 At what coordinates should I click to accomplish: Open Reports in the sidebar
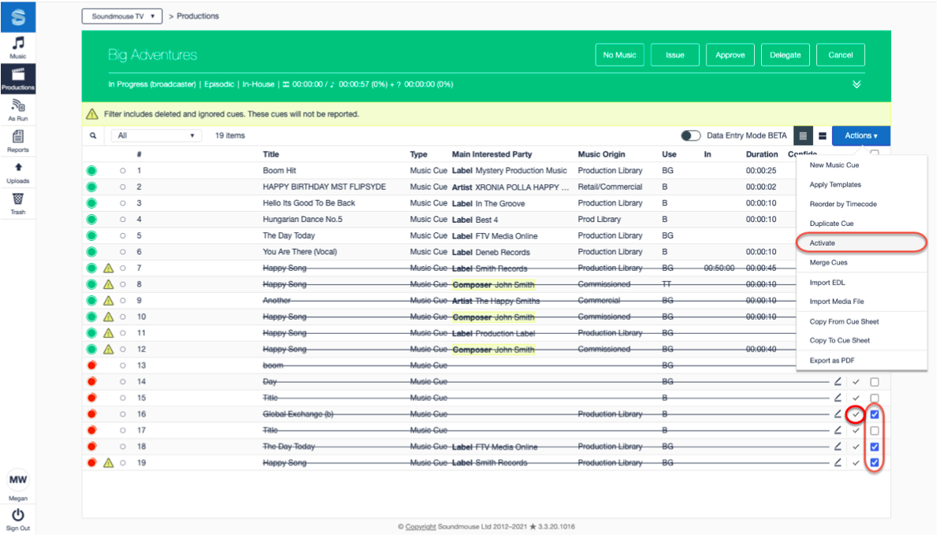pos(18,142)
